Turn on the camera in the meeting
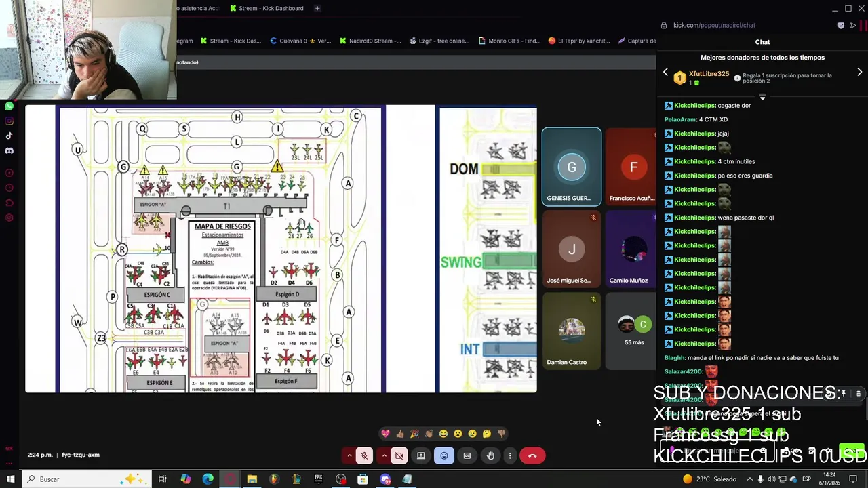The width and height of the screenshot is (868, 488). pyautogui.click(x=399, y=455)
